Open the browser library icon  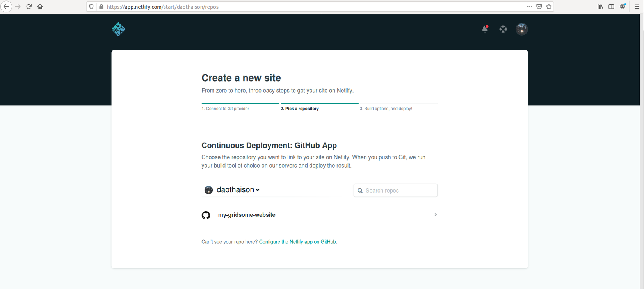[600, 7]
